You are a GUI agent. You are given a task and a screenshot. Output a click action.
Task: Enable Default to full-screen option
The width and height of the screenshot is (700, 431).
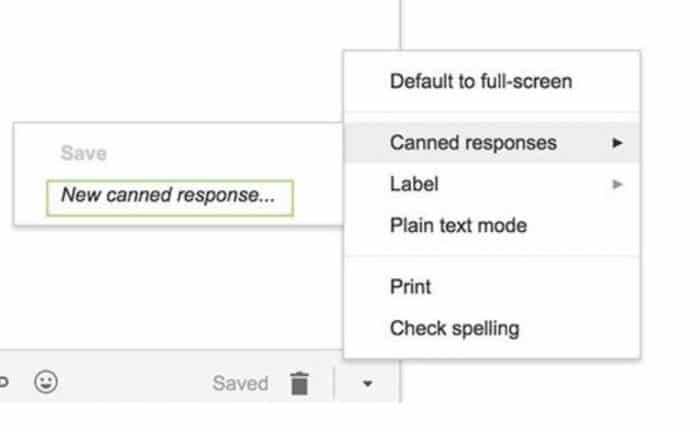click(480, 81)
